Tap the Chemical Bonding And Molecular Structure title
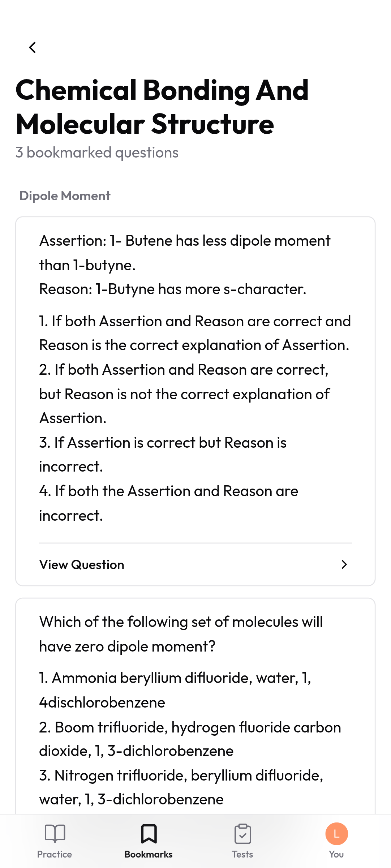This screenshot has width=391, height=868. coord(162,107)
